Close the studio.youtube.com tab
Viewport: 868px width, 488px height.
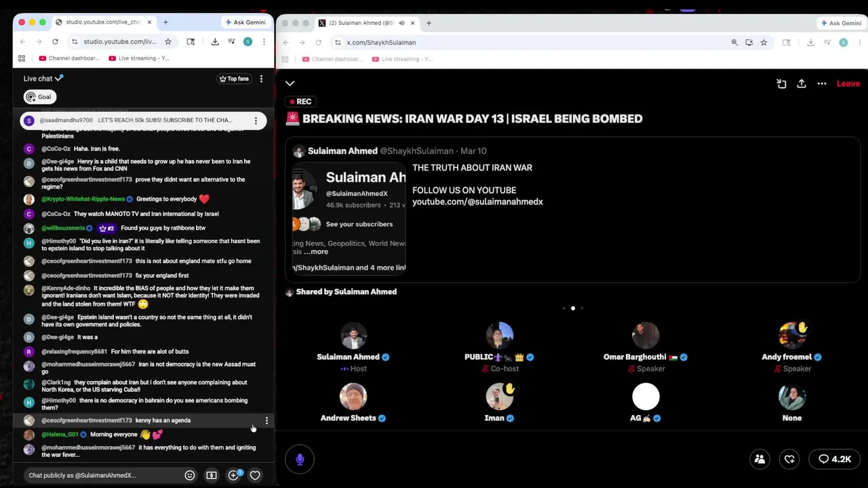[149, 22]
